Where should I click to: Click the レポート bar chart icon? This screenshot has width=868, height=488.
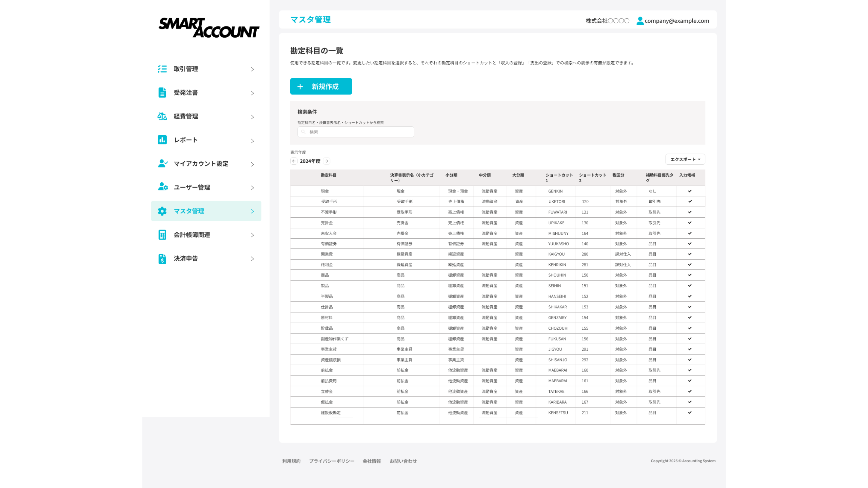click(x=162, y=140)
